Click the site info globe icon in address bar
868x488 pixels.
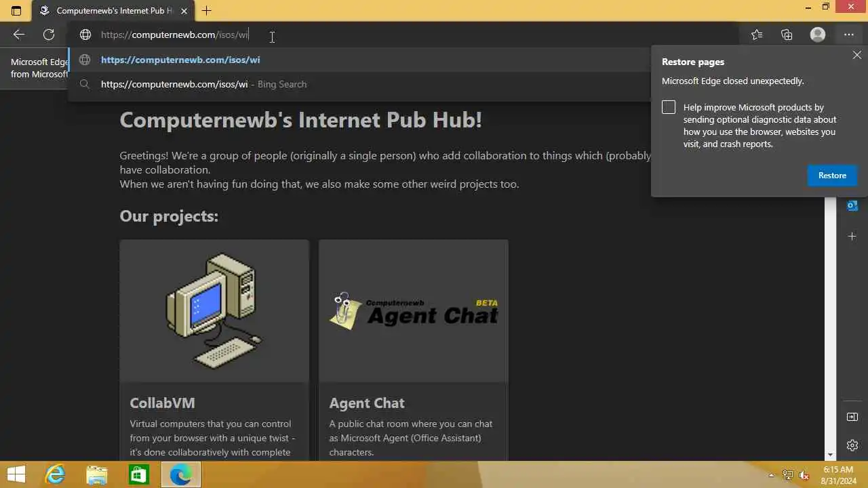pyautogui.click(x=85, y=35)
